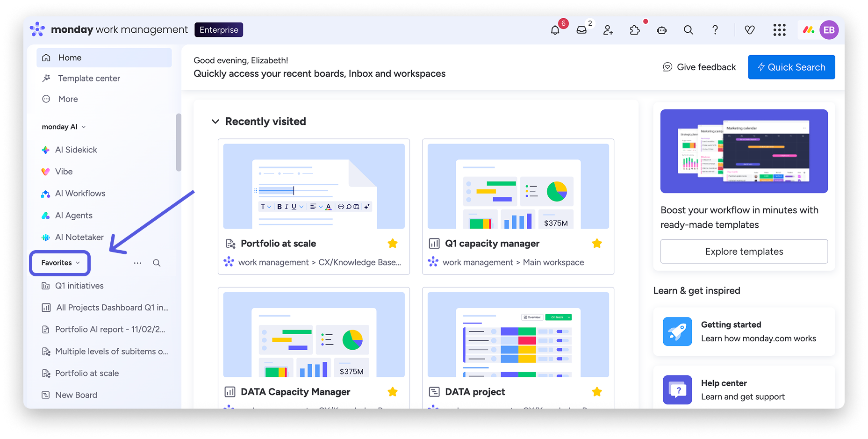Click Give feedback
Image resolution: width=868 pixels, height=439 pixels.
699,67
